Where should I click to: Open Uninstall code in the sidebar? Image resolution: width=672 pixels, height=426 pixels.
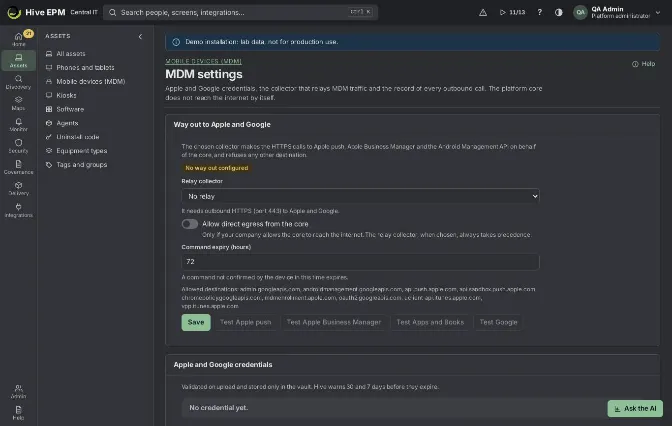pos(78,137)
